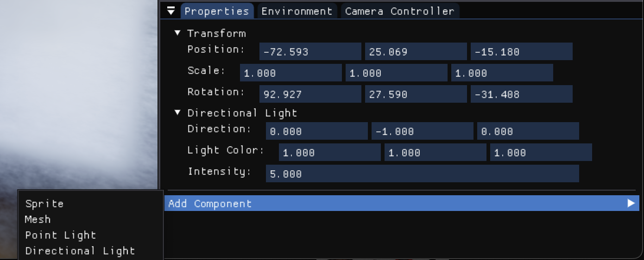Screen dimensions: 644x260
Task: Switch to the Properties tab
Action: (x=217, y=11)
